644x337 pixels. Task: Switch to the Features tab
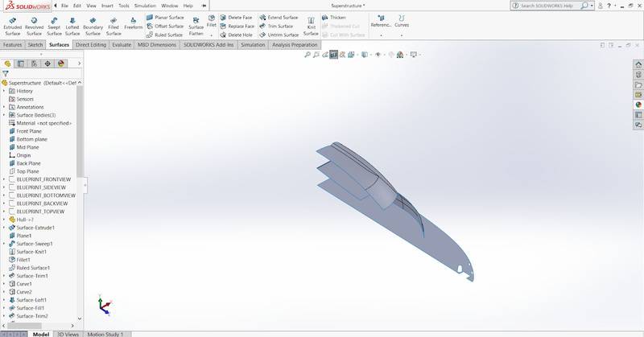pos(12,45)
